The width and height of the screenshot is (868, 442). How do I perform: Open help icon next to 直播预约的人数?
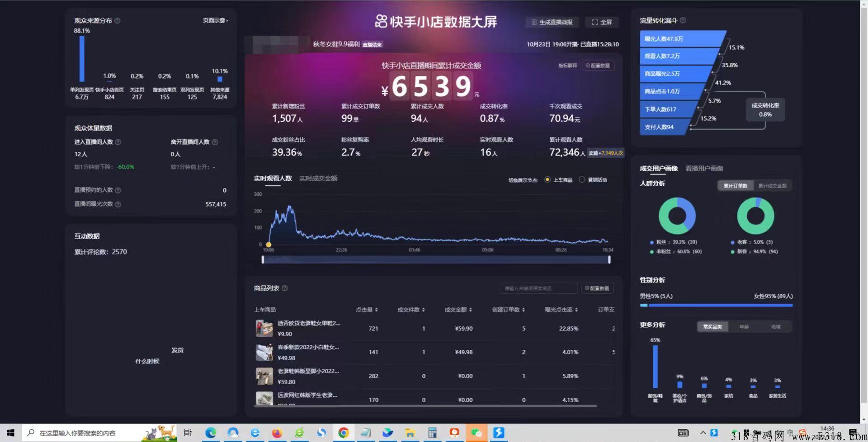click(118, 190)
